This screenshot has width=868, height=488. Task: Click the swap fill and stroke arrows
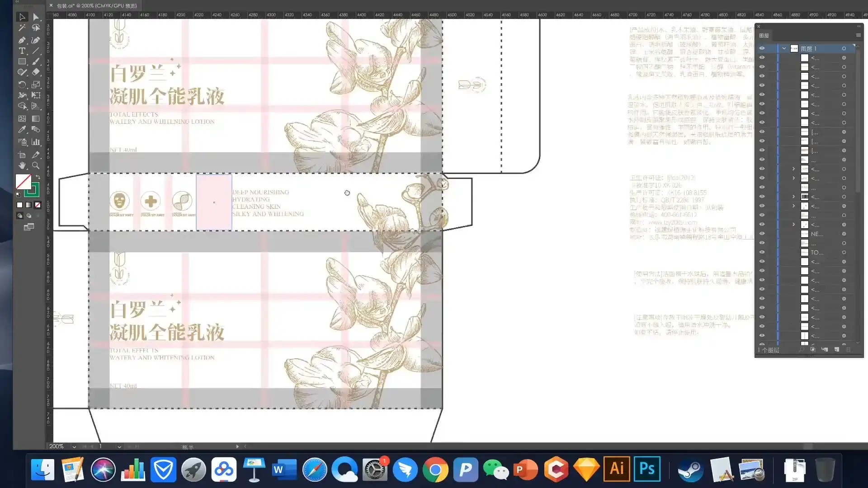tap(38, 177)
